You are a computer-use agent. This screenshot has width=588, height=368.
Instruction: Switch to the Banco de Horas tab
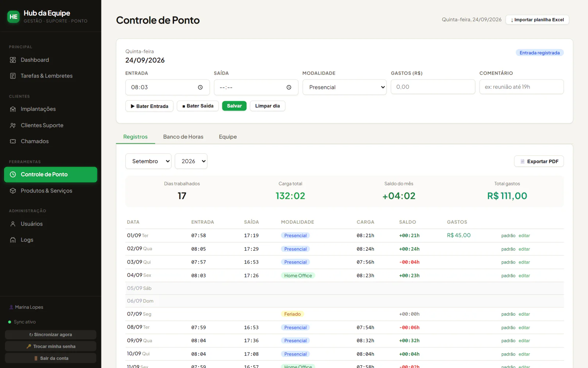[x=183, y=137]
